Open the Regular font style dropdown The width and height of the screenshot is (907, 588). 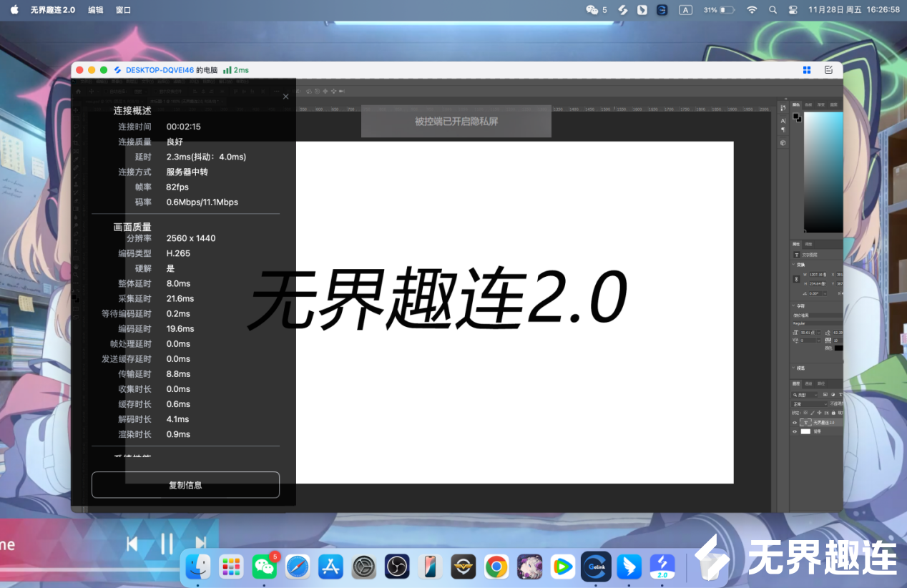click(818, 323)
